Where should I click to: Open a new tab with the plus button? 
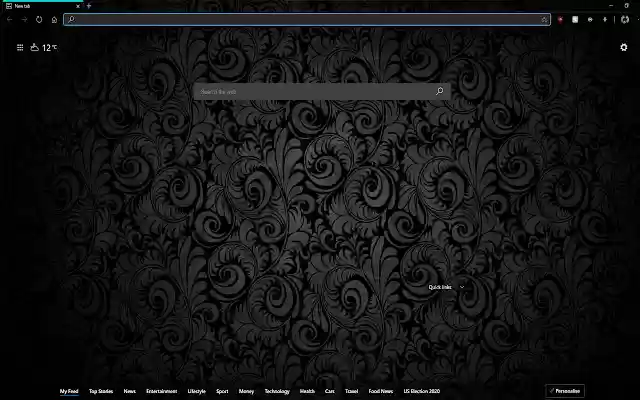(x=89, y=6)
